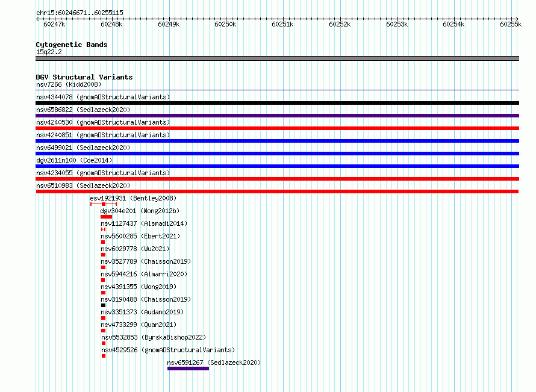Open nsv4234055 gnomAD variant label
This screenshot has width=536, height=392.
pyautogui.click(x=103, y=173)
